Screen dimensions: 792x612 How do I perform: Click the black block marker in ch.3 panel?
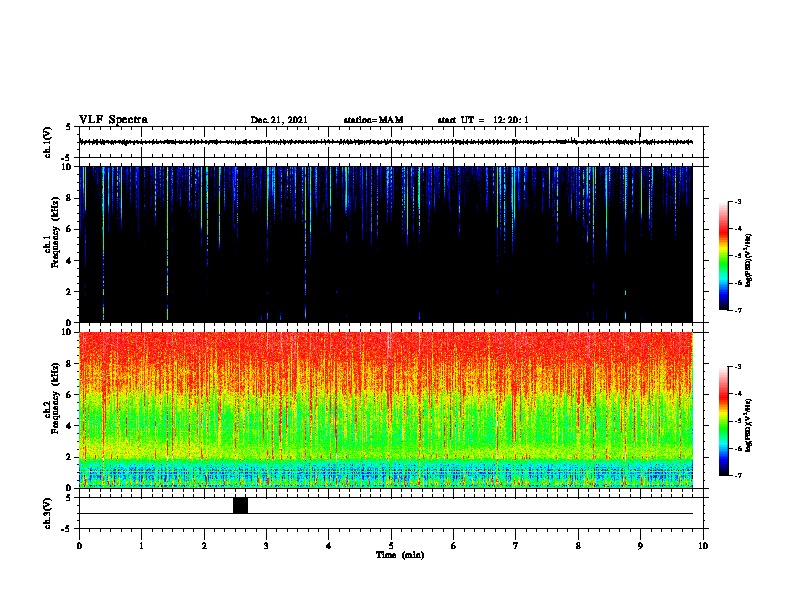(x=240, y=505)
